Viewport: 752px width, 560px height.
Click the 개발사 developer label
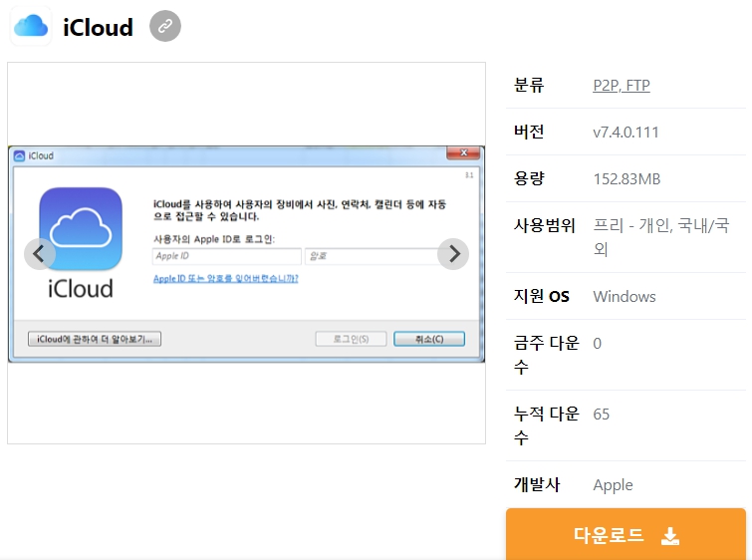[x=537, y=484]
